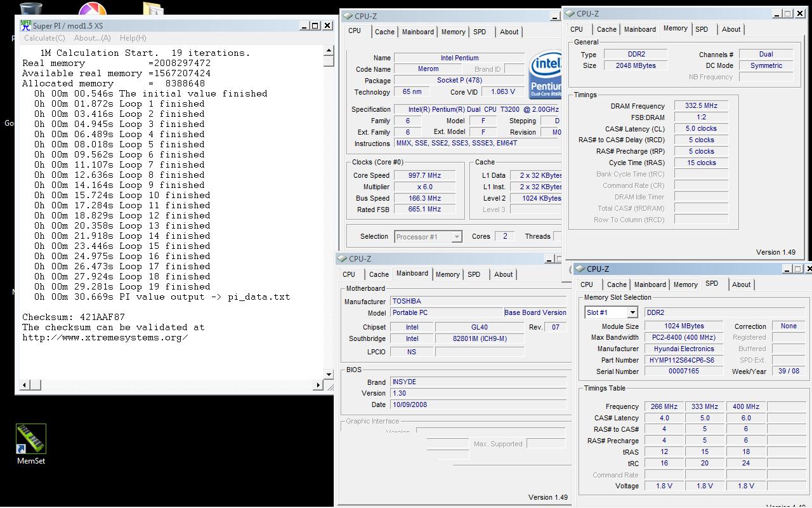Click the CPU-Z icon in Memory window title
The height and width of the screenshot is (508, 812).
point(569,14)
